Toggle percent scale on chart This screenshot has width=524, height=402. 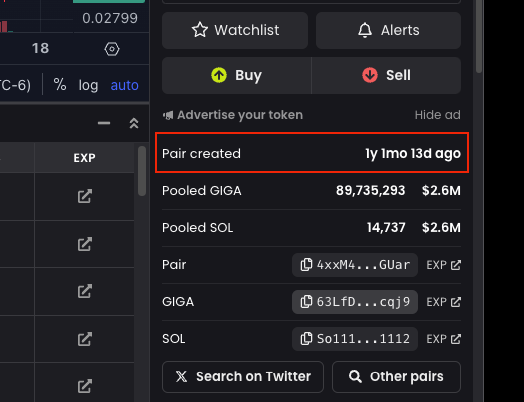coord(60,85)
